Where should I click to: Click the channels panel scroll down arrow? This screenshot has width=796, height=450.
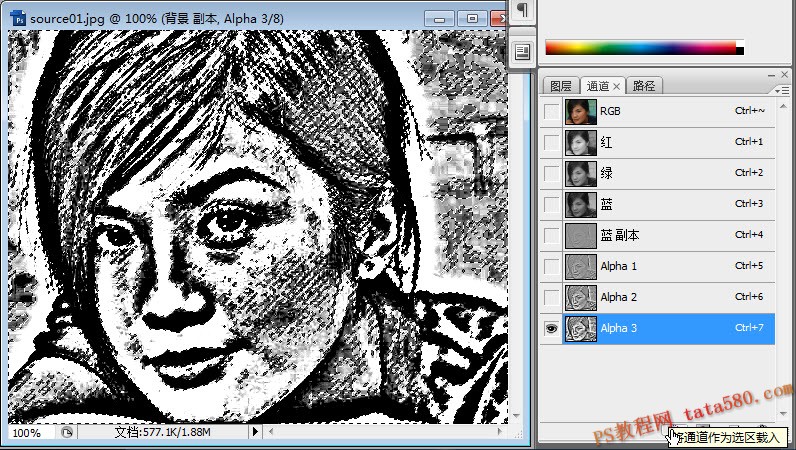coord(783,414)
